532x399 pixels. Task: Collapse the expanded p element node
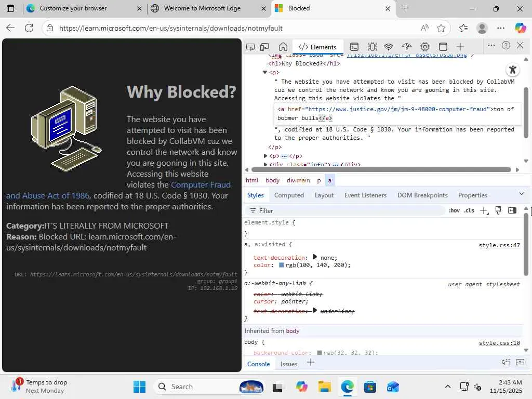point(265,72)
